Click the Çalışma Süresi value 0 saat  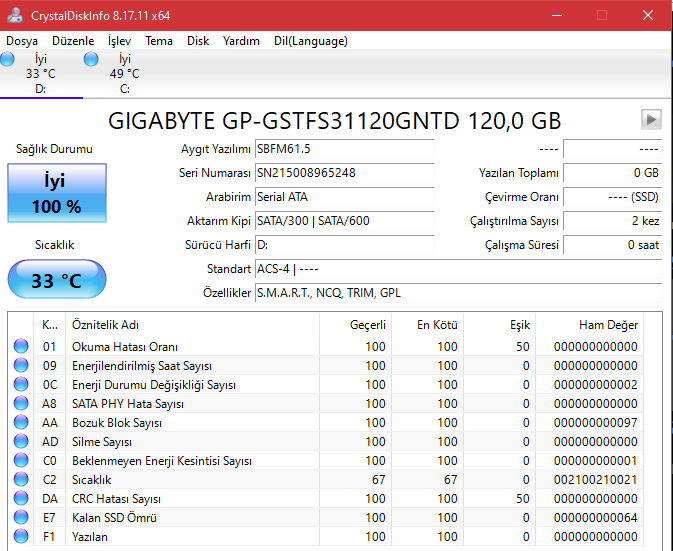click(x=612, y=245)
